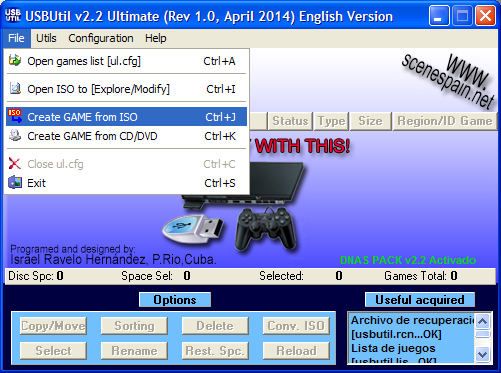Click the ISO arrow icon for Create GAME
501x373 pixels.
pyautogui.click(x=15, y=116)
